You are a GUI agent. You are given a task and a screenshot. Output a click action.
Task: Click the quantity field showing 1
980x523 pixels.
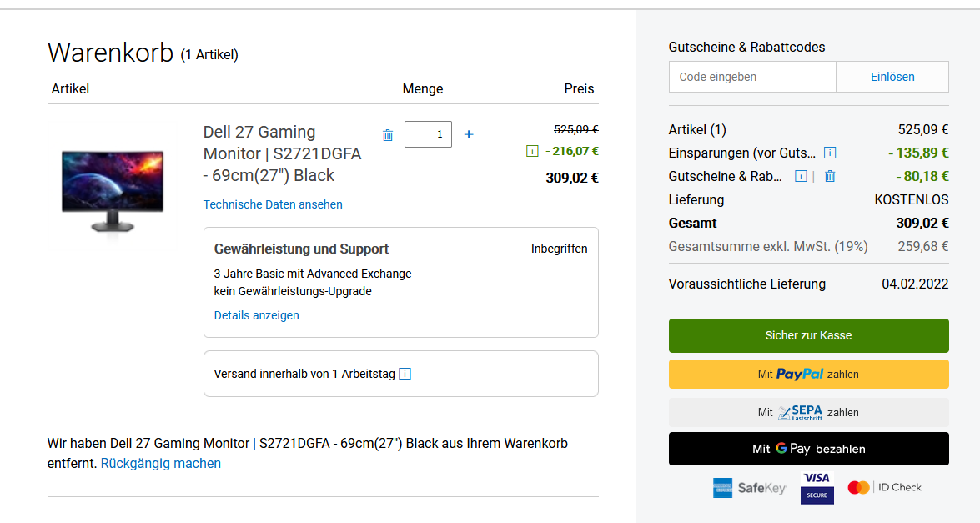pos(428,134)
